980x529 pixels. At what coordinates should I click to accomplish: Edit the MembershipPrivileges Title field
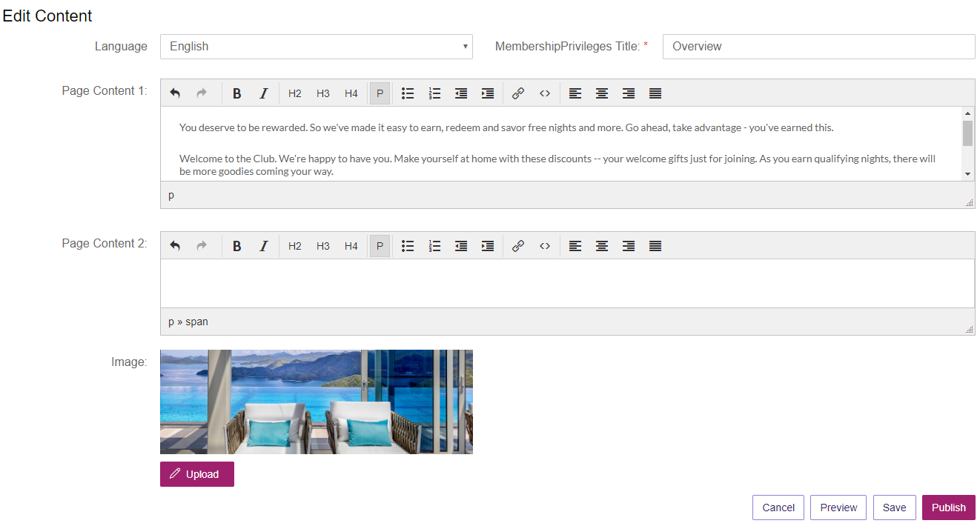coord(819,46)
